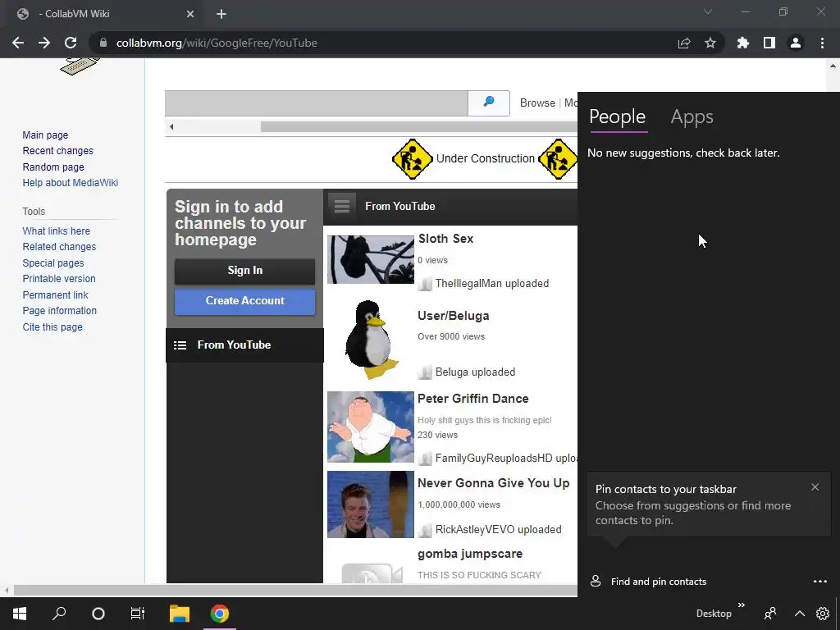Open the Windows Start menu
This screenshot has width=840, height=630.
click(20, 614)
